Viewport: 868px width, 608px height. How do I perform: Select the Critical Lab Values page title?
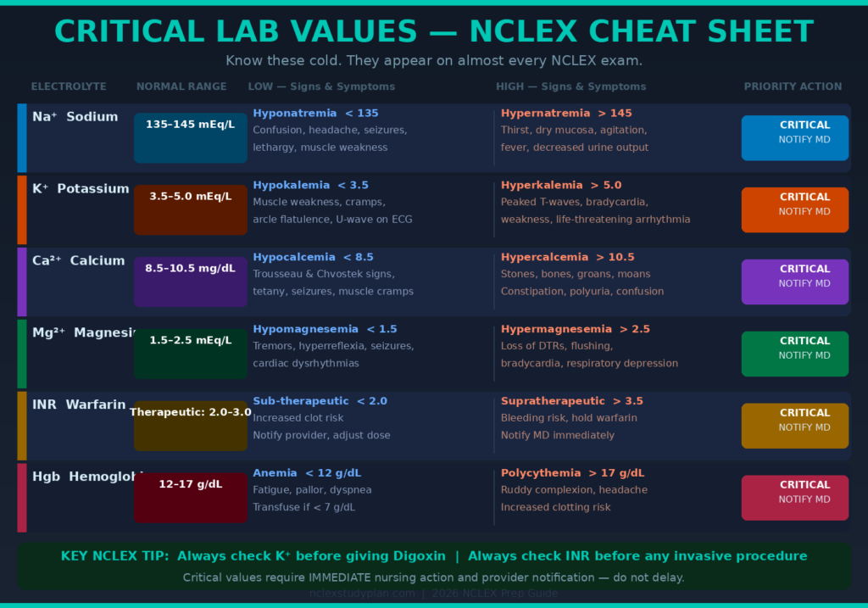[434, 32]
